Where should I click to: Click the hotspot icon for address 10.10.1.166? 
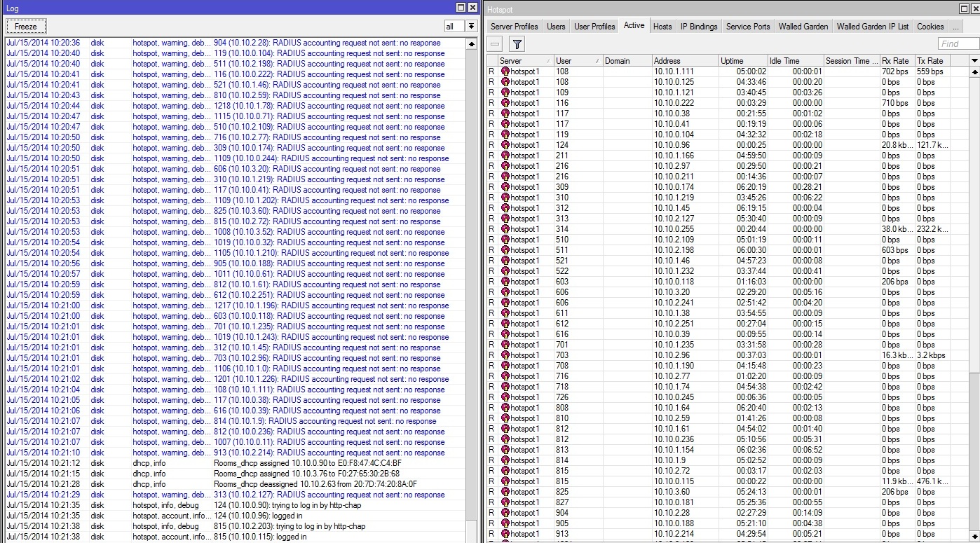click(505, 156)
